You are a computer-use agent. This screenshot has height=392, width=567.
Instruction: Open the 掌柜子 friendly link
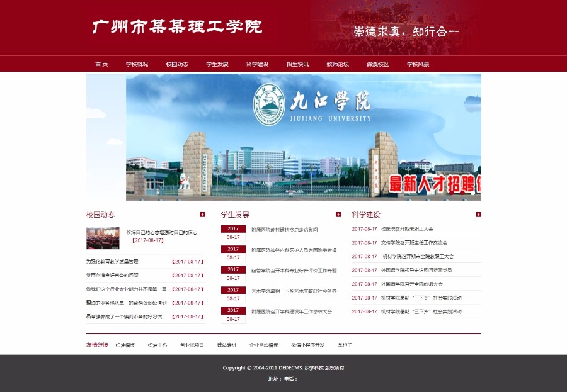[345, 345]
